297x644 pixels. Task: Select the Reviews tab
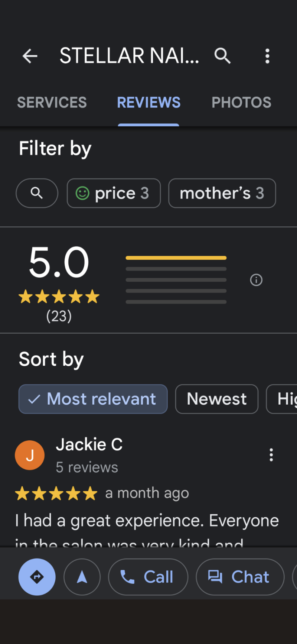[x=148, y=103]
